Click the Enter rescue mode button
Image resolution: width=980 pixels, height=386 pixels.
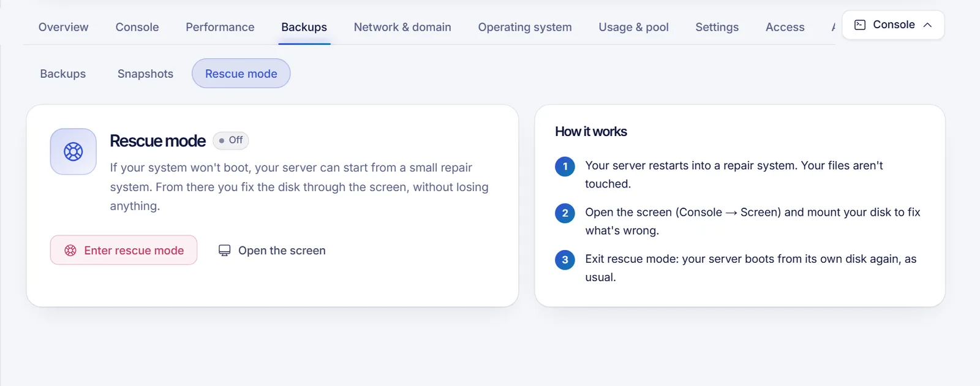click(124, 250)
